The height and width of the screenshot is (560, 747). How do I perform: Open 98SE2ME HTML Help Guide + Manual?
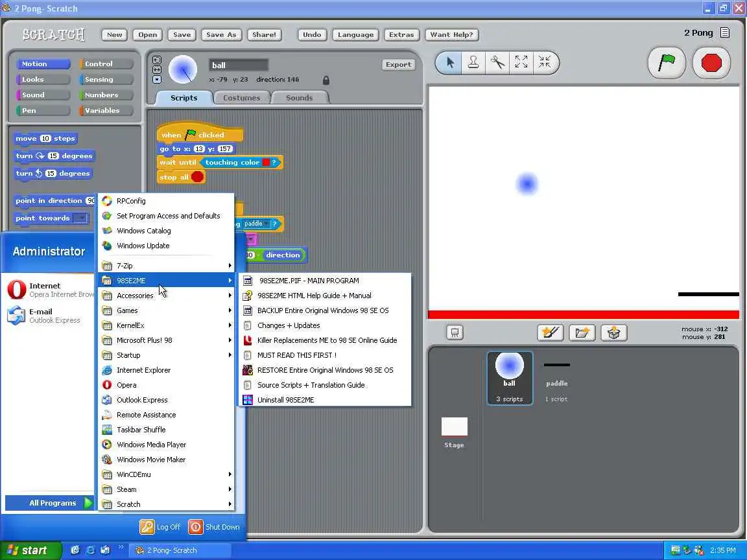(325, 296)
